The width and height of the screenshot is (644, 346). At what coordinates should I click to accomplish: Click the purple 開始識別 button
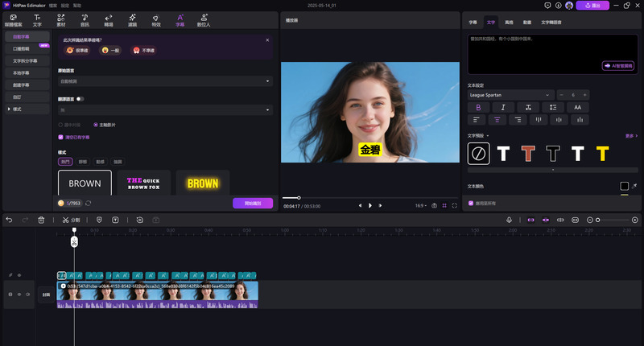coord(252,204)
